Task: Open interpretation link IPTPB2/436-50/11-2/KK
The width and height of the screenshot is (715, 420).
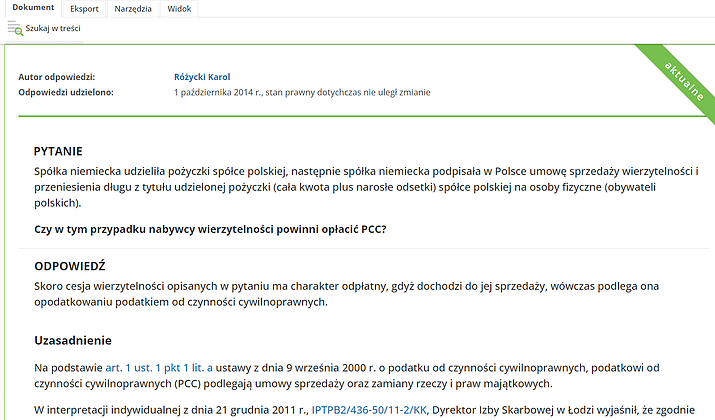Action: [369, 409]
